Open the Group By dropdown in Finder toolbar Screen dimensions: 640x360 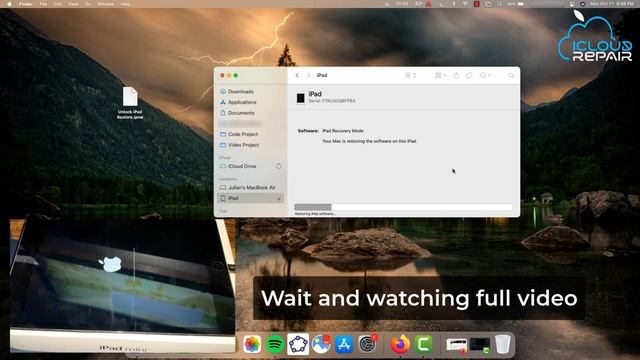click(440, 76)
